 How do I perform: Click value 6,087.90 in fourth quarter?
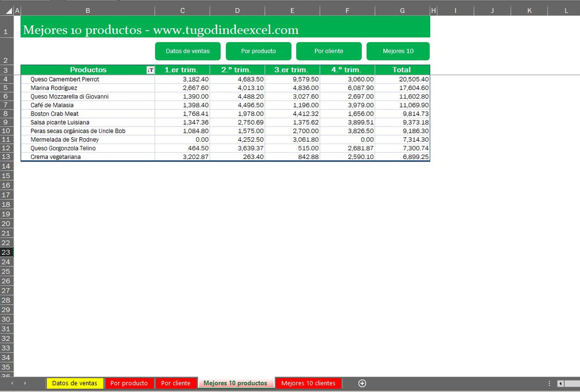(347, 88)
